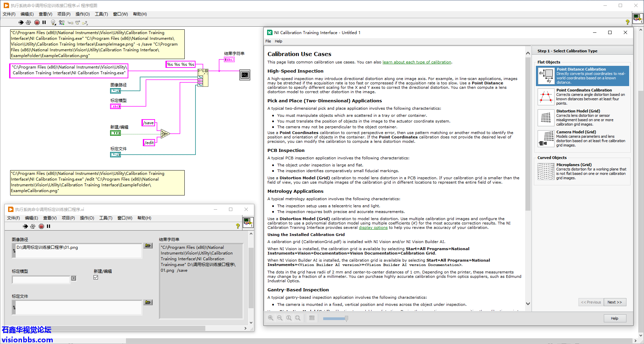Image resolution: width=644 pixels, height=344 pixels.
Task: Open 文件(F) menu in block diagram
Action: click(9, 14)
